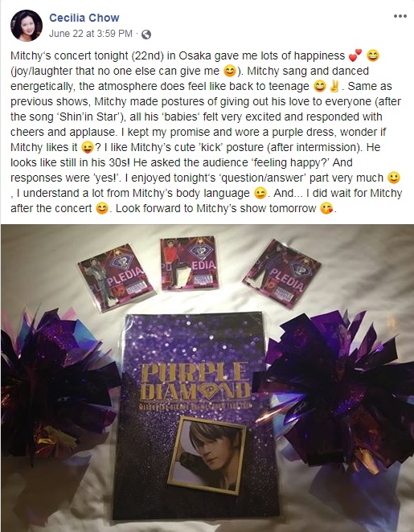Click the grinning emoji after 'teenage'
The height and width of the screenshot is (532, 414).
click(x=320, y=86)
